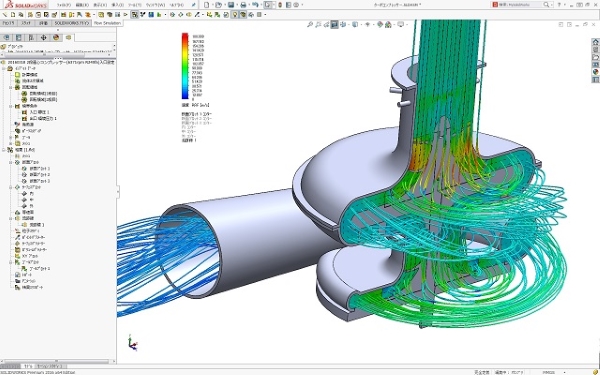Click the light bulb icon in Flow toolbar
The image size is (600, 375).
235,15
